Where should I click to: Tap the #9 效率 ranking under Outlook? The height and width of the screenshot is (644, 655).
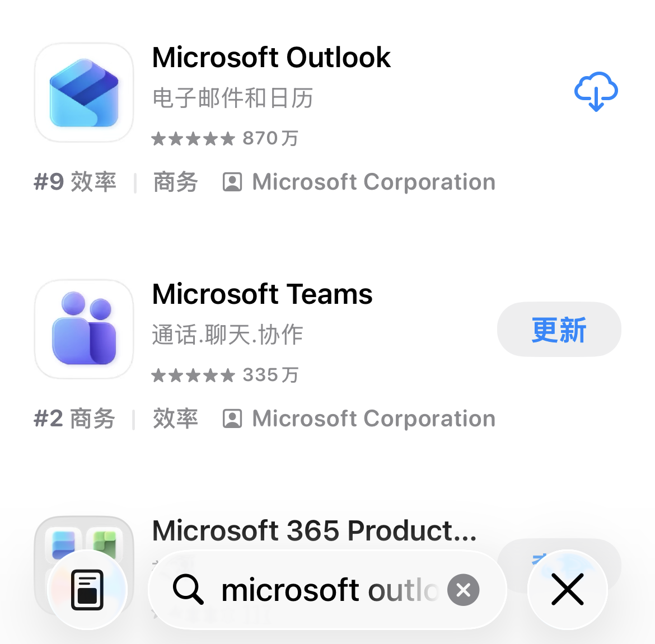tap(75, 182)
